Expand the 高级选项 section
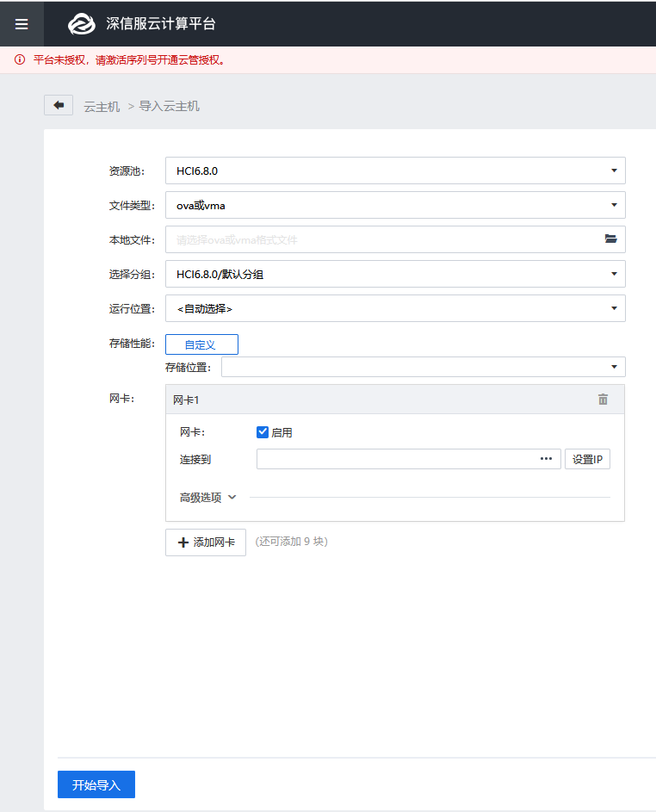Viewport: 656px width, 812px height. [208, 497]
